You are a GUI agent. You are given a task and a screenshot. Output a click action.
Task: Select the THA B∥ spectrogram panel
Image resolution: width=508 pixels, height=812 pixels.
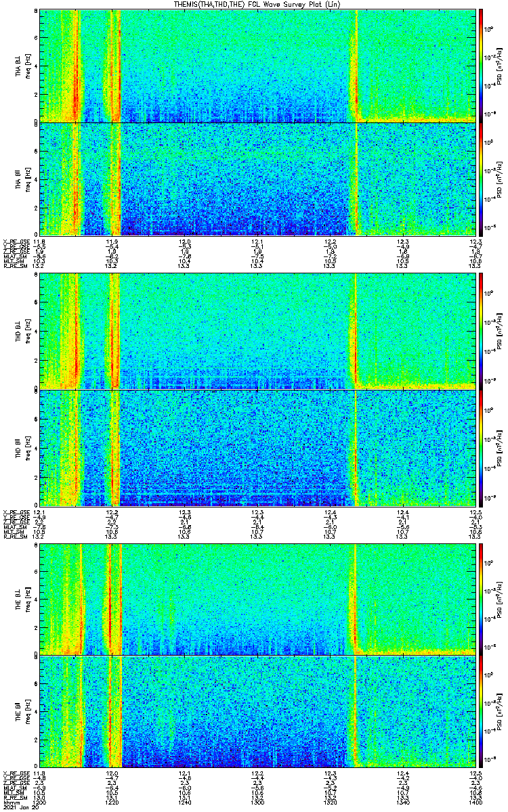coord(257,179)
